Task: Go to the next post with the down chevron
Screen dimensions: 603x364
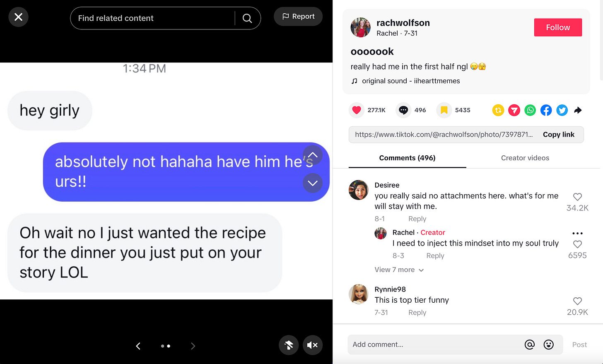Action: coord(313,183)
